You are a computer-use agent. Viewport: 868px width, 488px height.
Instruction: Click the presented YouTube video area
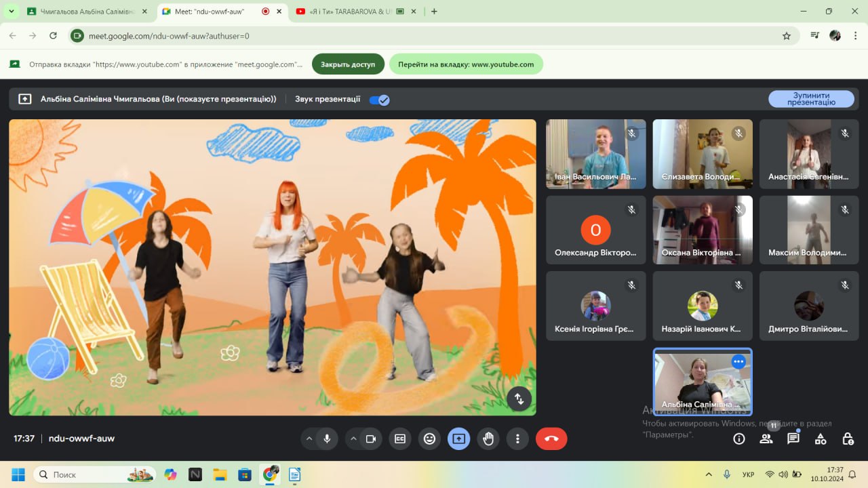point(273,267)
